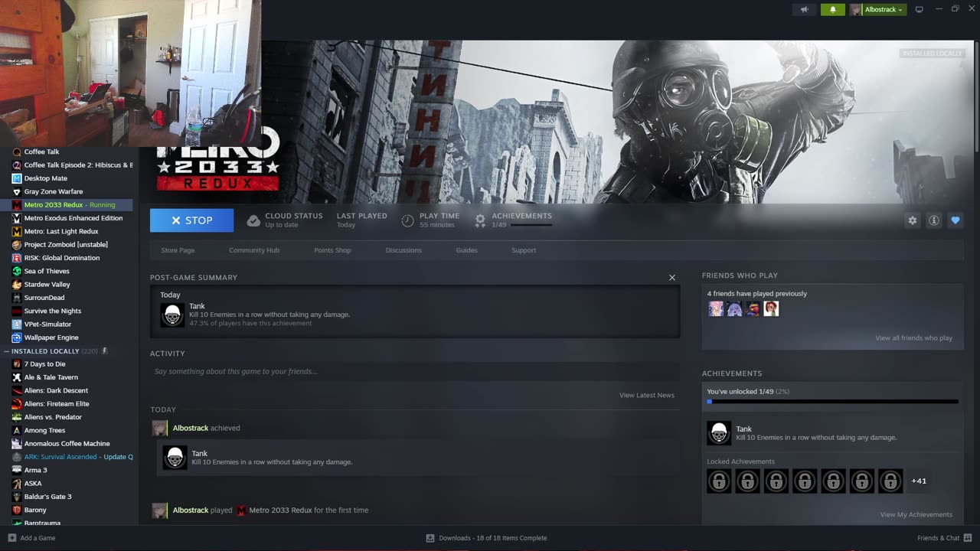Select Gray Zone Warfare in the library
This screenshot has height=551, width=980.
pyautogui.click(x=53, y=191)
